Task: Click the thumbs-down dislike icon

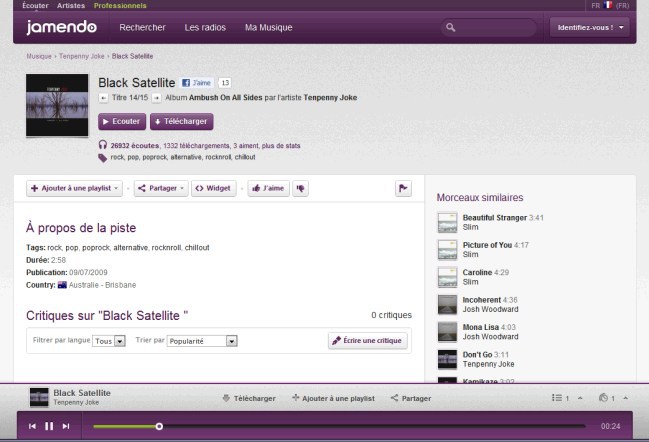Action: [300, 188]
